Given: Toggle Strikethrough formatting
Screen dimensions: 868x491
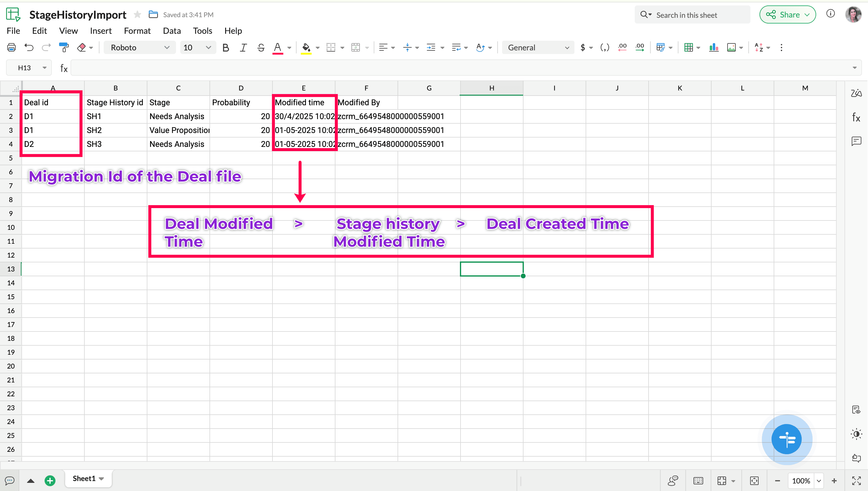Looking at the screenshot, I should pos(261,48).
